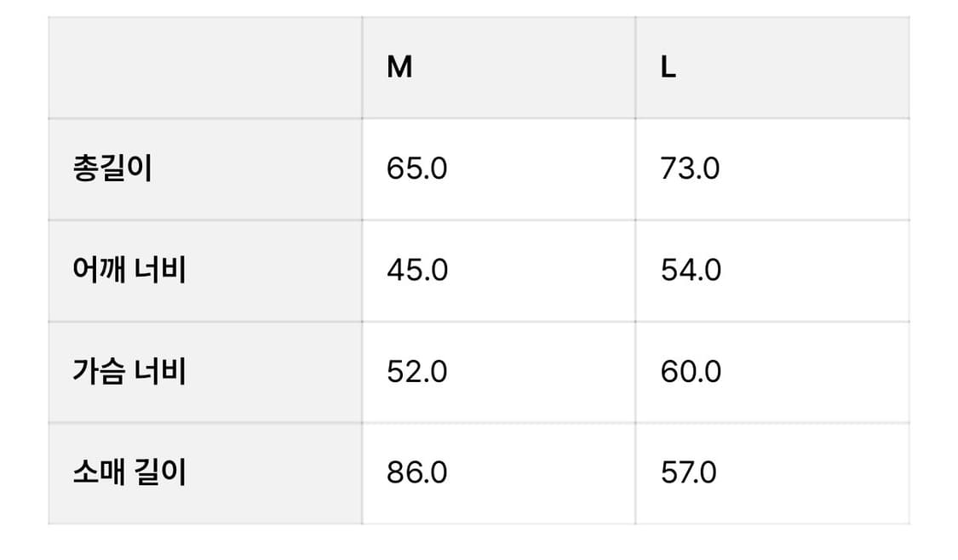This screenshot has width=958, height=560.
Task: Click the M size column header
Action: [x=399, y=68]
